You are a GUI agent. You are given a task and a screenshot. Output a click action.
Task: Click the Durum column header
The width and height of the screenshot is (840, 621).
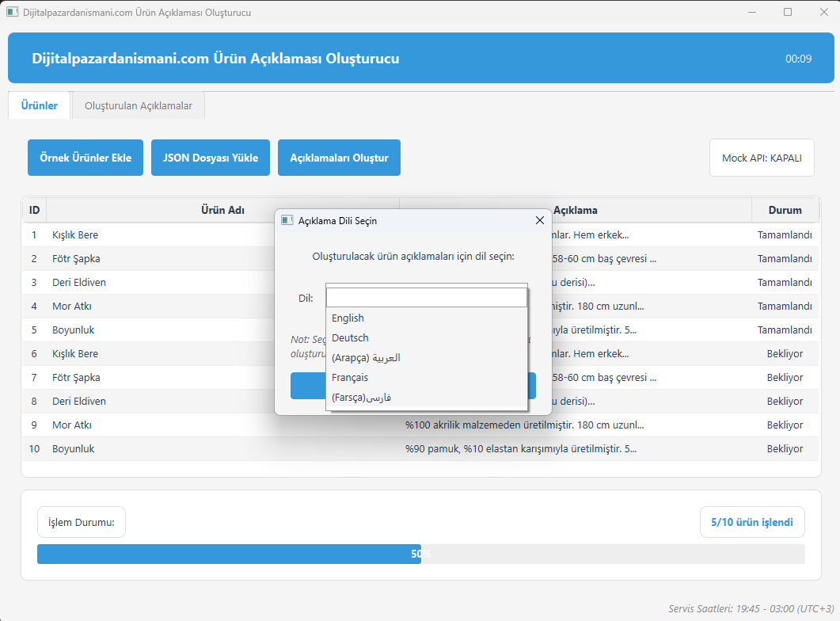point(785,210)
